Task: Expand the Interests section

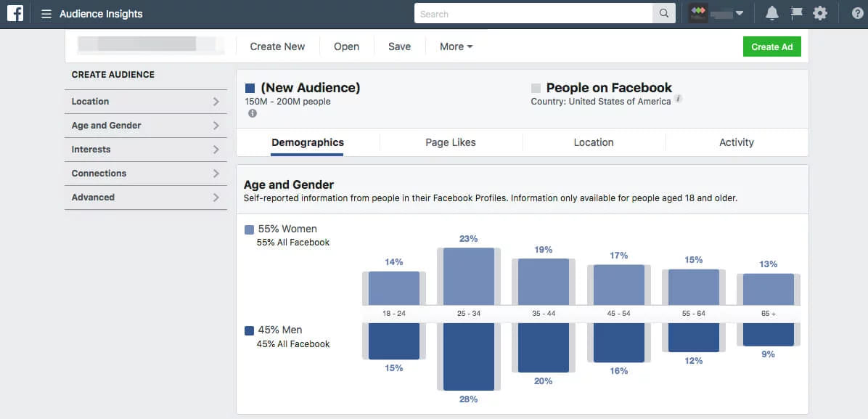Action: coord(146,149)
